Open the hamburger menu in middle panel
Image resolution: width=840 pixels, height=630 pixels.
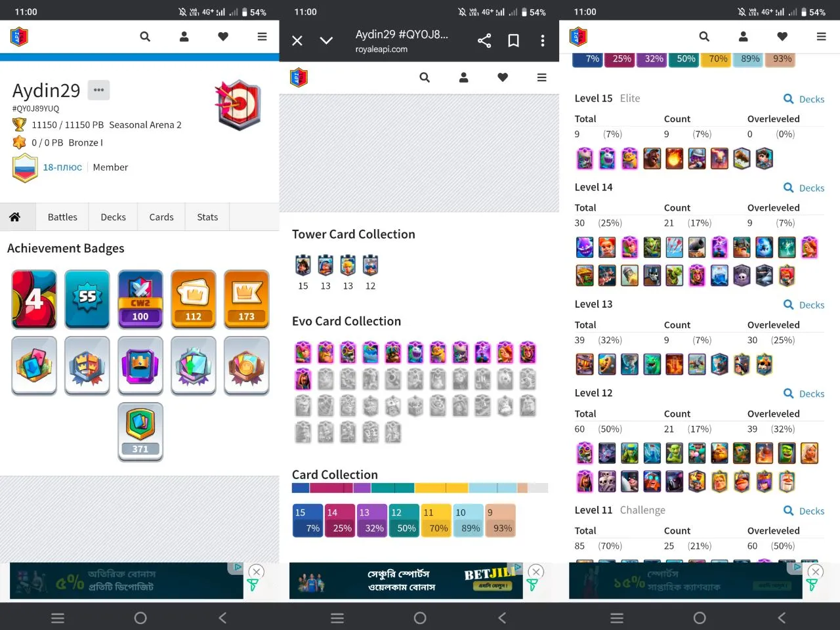(541, 77)
